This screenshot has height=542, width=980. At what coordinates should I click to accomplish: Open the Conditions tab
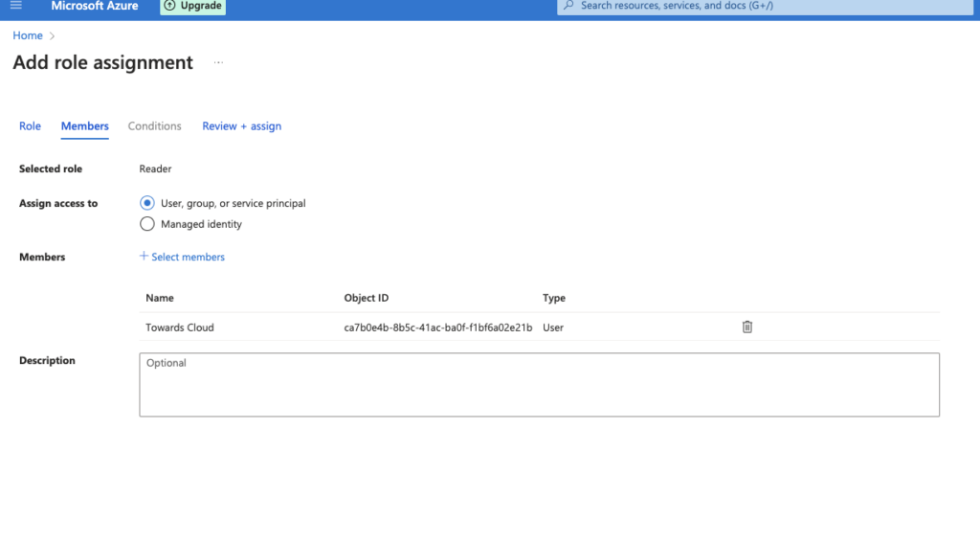(154, 126)
